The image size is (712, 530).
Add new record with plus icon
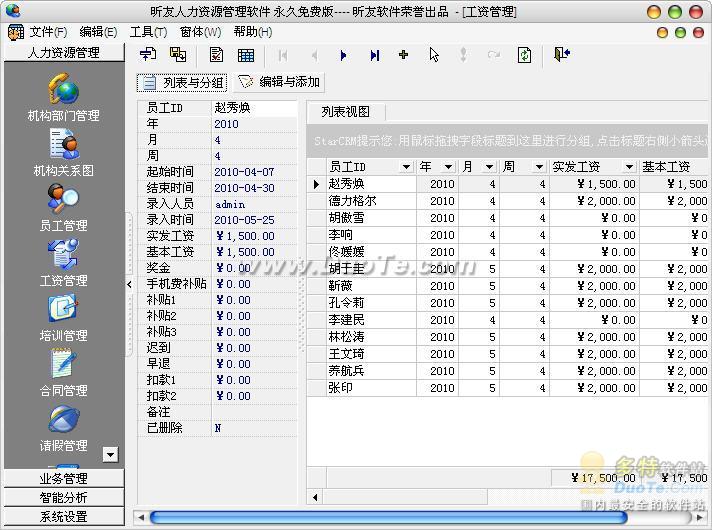pos(403,55)
